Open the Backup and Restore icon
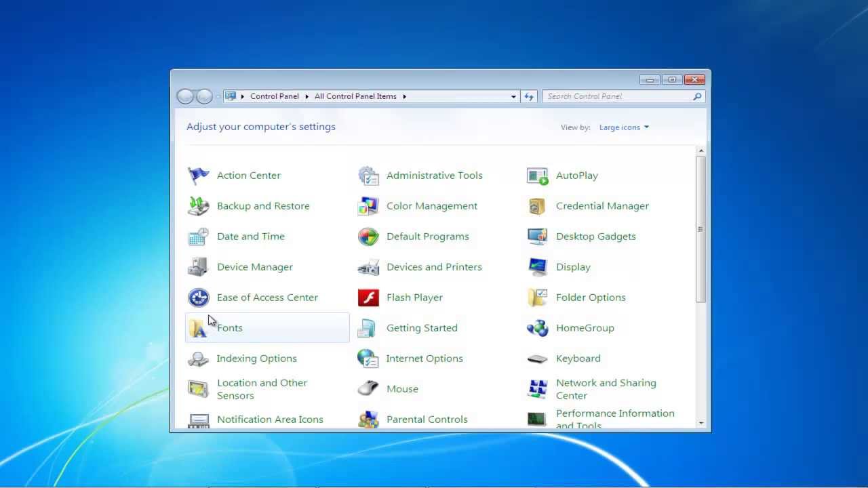Screen dimensions: 868x488 (199, 206)
